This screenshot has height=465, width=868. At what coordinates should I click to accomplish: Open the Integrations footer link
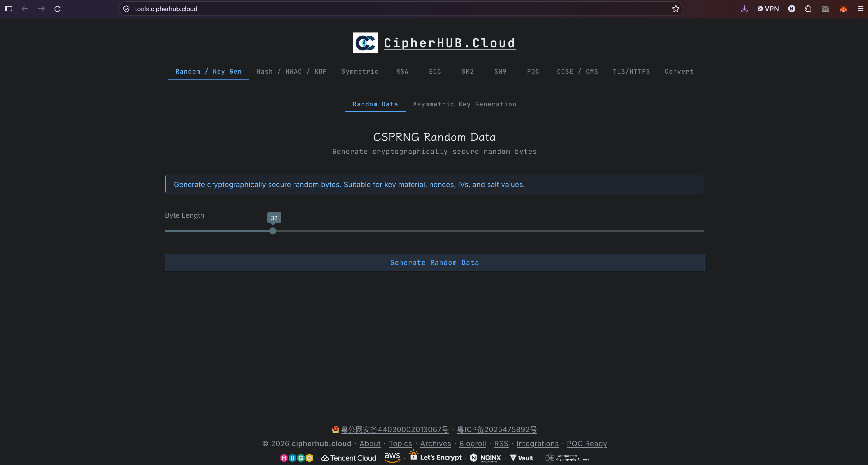(537, 444)
